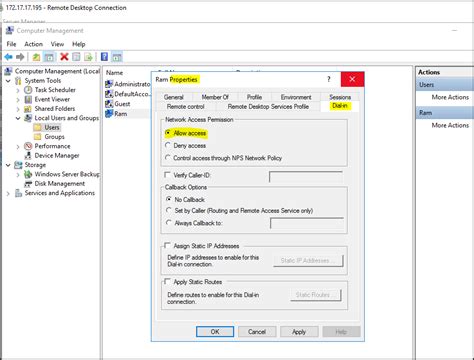Click the blue Help toolbar icon

tap(104, 57)
